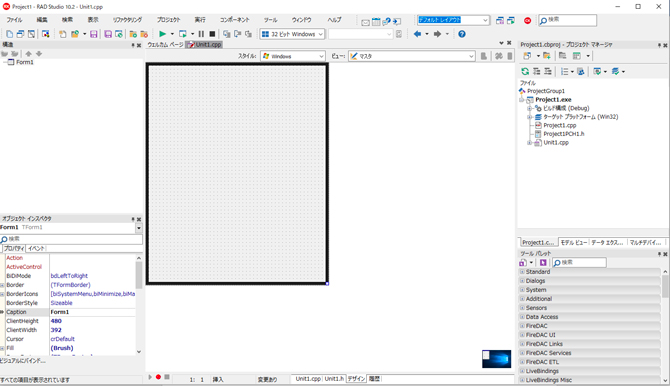Image resolution: width=670 pixels, height=386 pixels.
Task: Open the スタイル Windows style dropdown
Action: (x=321, y=56)
